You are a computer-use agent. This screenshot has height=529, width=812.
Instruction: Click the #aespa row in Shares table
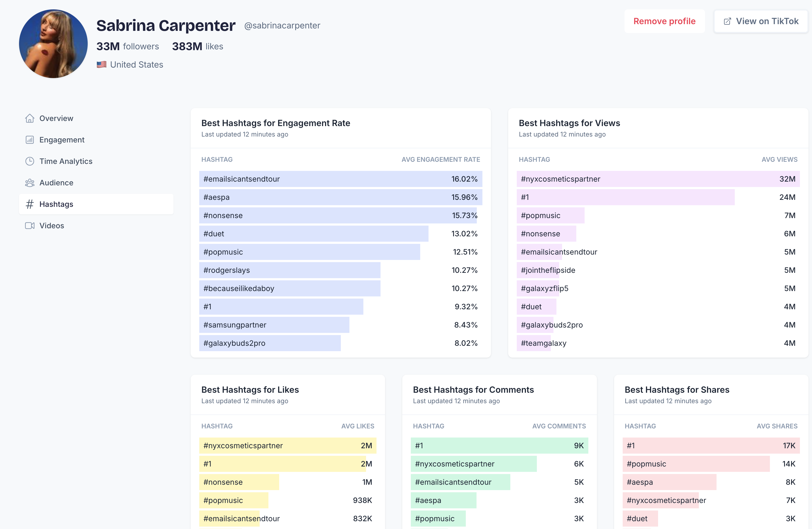[669, 482]
